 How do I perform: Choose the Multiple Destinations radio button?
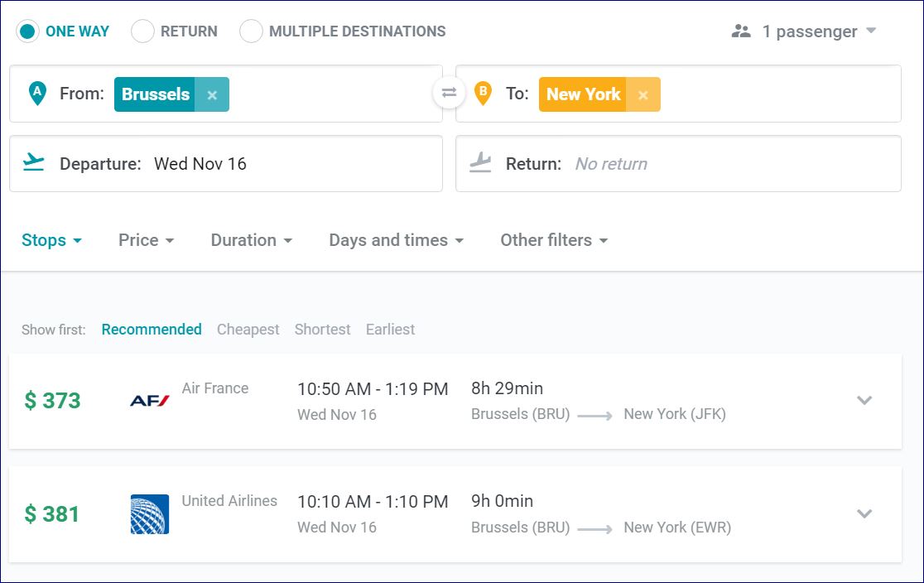coord(251,31)
